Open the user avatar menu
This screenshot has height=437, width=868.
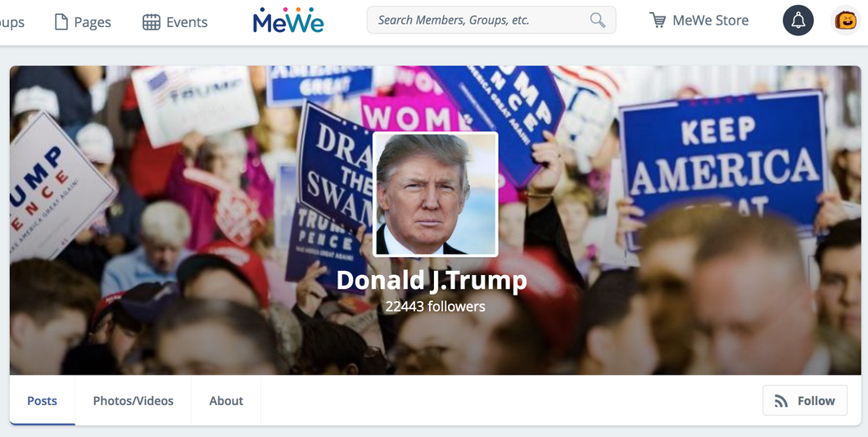pyautogui.click(x=846, y=20)
